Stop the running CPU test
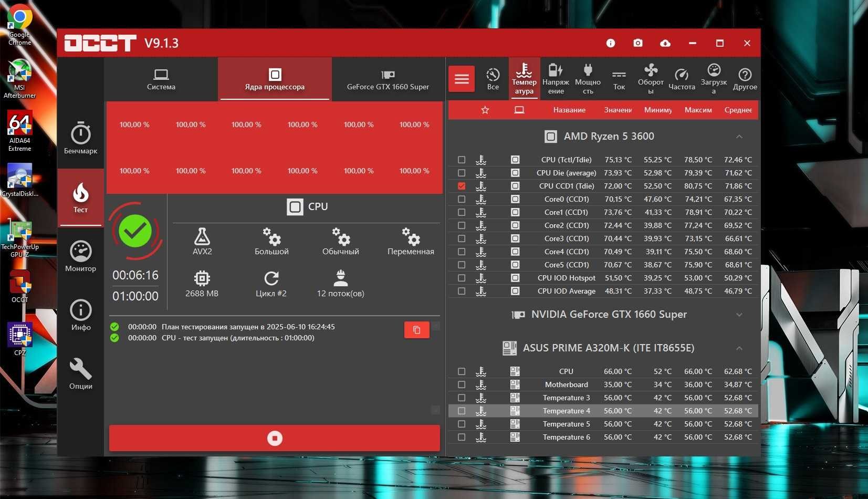The width and height of the screenshot is (868, 499). pyautogui.click(x=275, y=438)
